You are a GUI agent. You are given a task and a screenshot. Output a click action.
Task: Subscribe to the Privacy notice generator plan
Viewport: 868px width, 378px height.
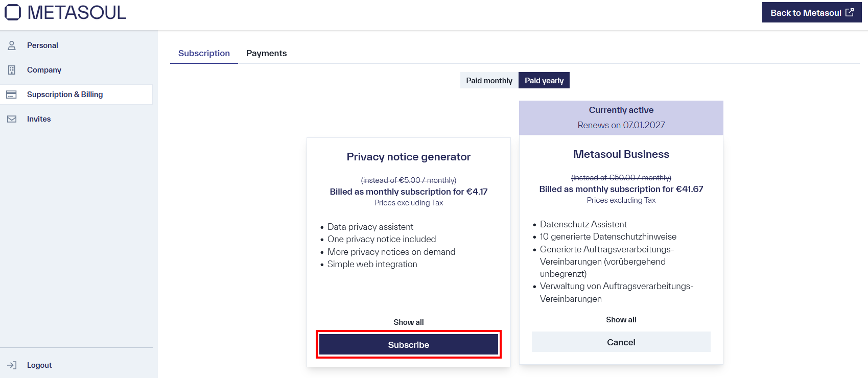click(408, 344)
